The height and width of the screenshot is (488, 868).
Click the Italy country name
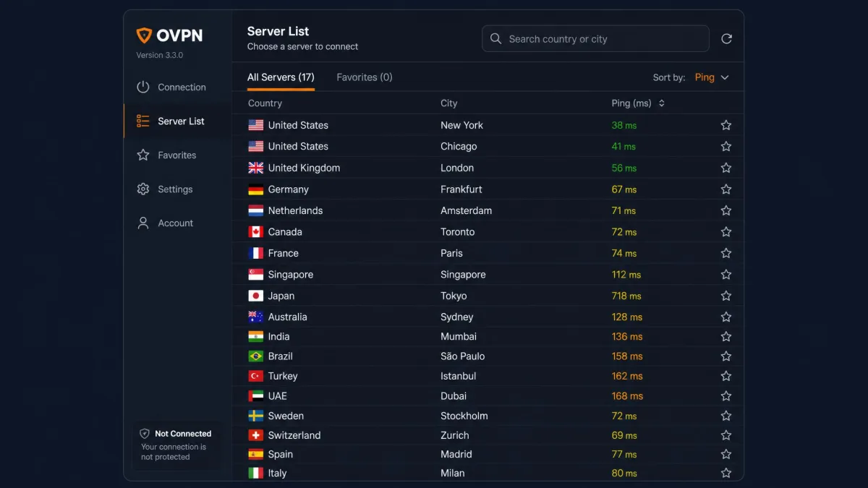277,474
